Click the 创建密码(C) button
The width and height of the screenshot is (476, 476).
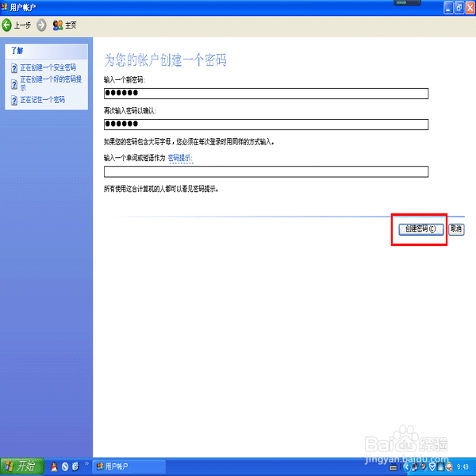421,229
